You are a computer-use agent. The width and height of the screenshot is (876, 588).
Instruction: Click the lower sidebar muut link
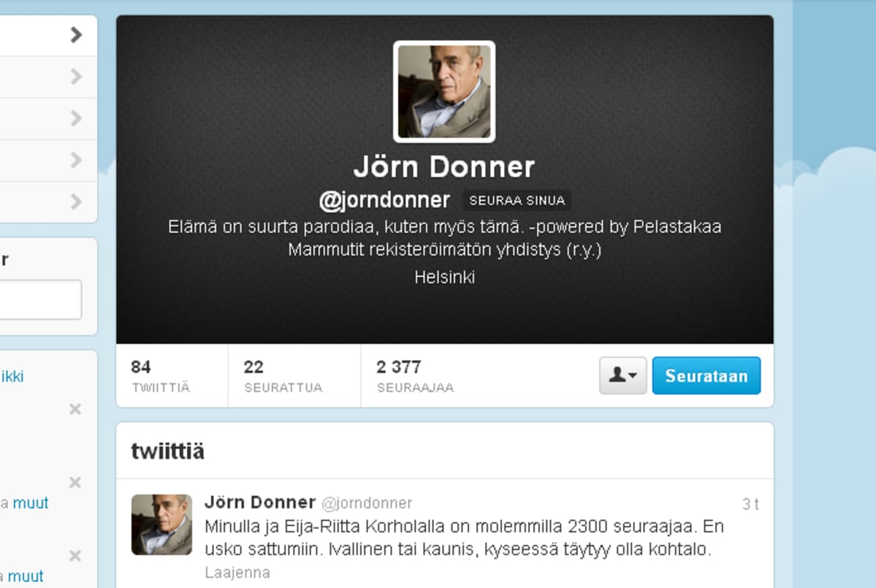[x=25, y=576]
